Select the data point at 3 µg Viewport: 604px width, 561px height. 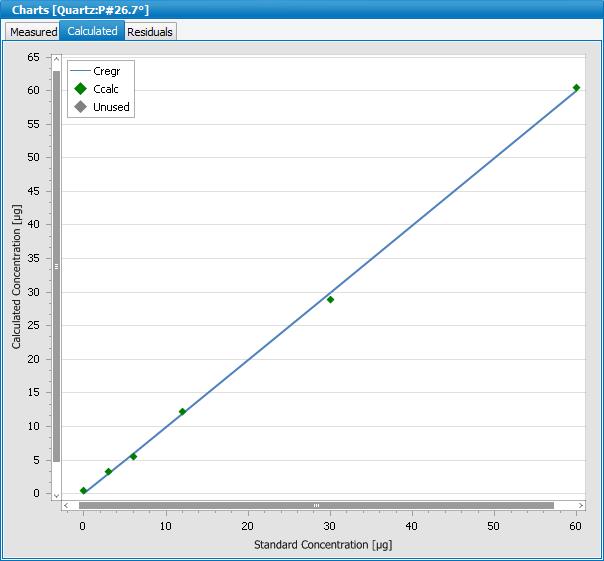108,471
